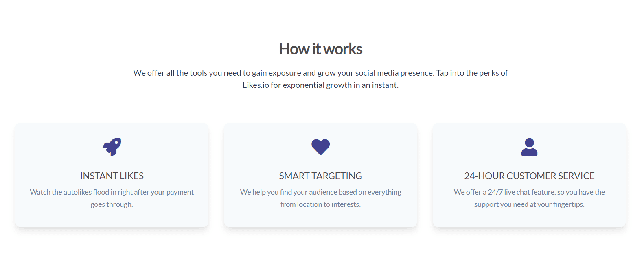Click "Watch the autolikes flood in" description line
The height and width of the screenshot is (269, 644).
112,192
